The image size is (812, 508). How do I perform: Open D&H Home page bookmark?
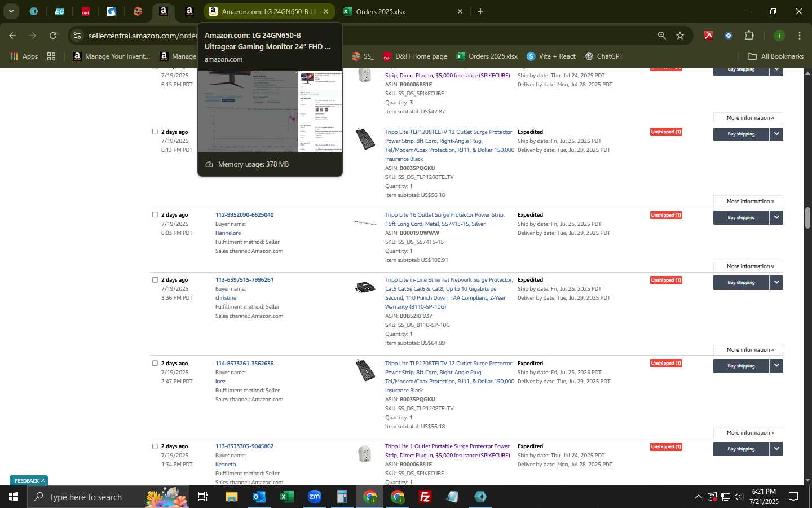(415, 56)
